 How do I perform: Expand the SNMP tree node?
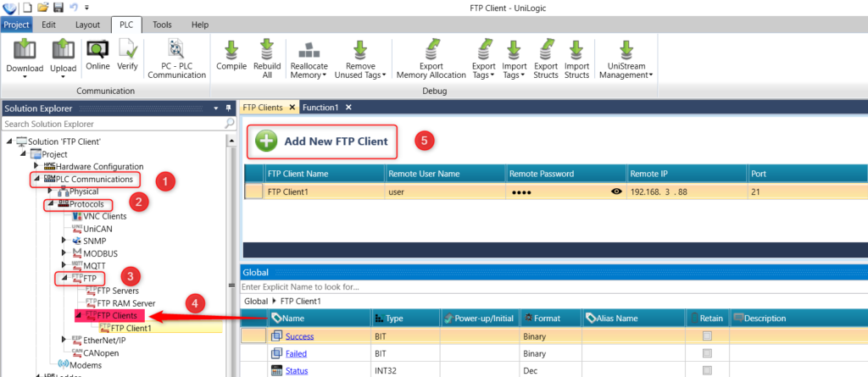[x=65, y=241]
